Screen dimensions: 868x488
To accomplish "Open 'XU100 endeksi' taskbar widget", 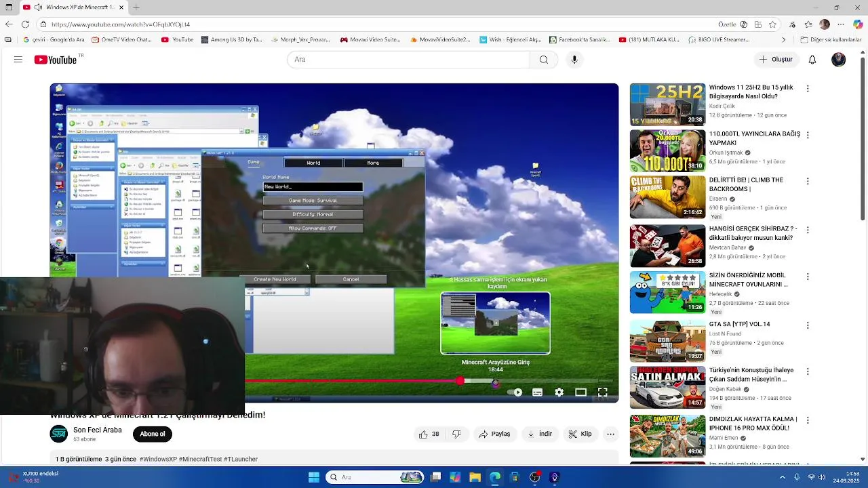I will pyautogui.click(x=34, y=477).
